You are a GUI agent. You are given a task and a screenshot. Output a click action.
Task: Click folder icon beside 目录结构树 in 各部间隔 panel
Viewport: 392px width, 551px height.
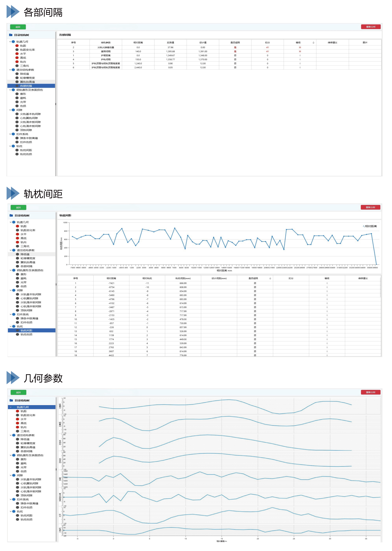(11, 35)
